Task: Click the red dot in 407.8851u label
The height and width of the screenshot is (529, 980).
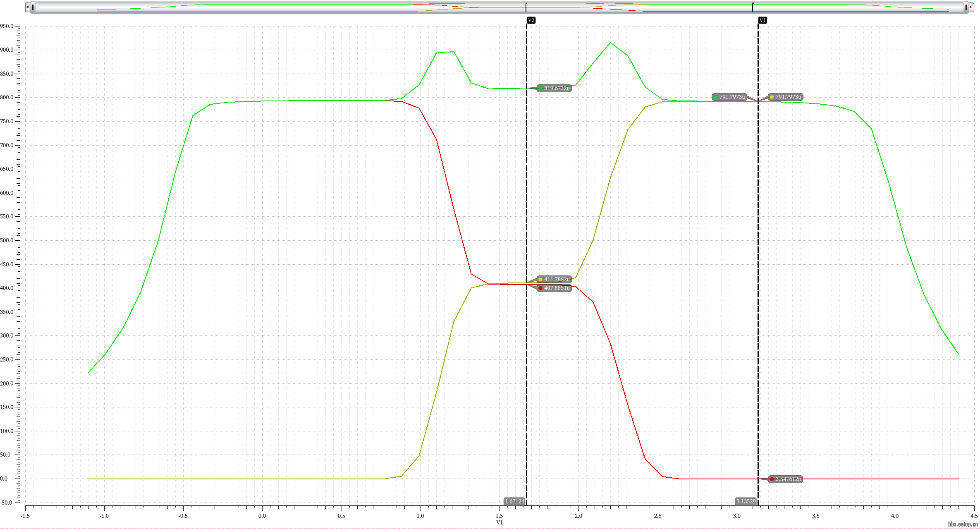Action: 540,288
